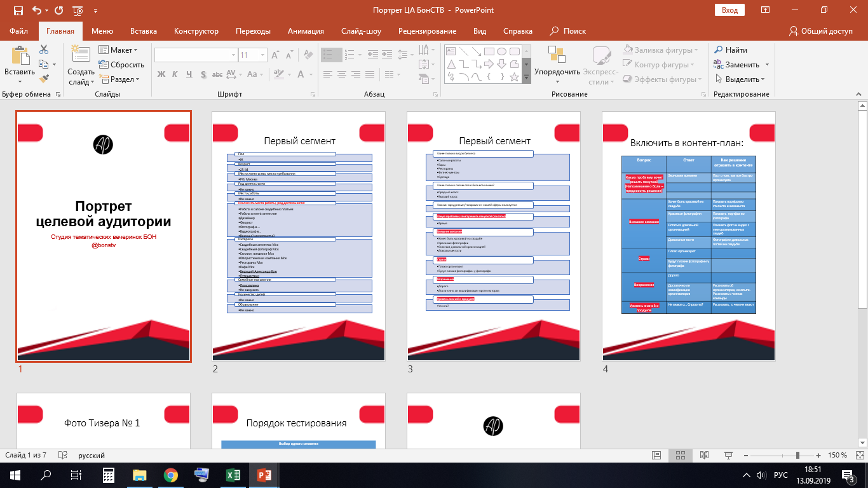The image size is (868, 488).
Task: Undo the last action
Action: pos(36,10)
